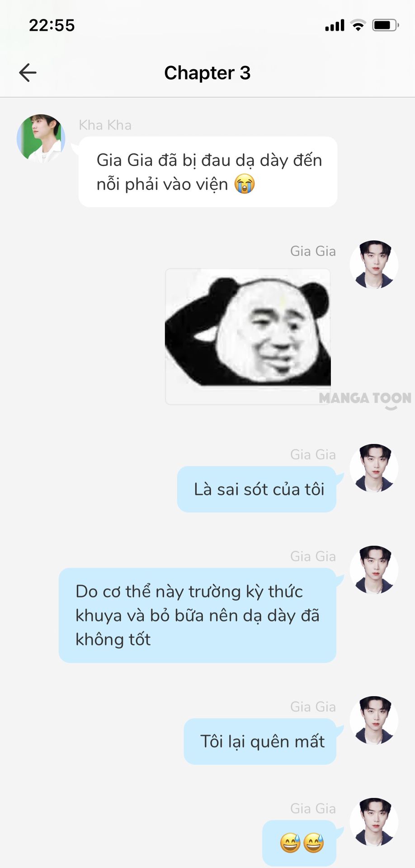Viewport: 415px width, 868px height.
Task: Tap Kha Kha's message about the hospital
Action: [x=208, y=172]
